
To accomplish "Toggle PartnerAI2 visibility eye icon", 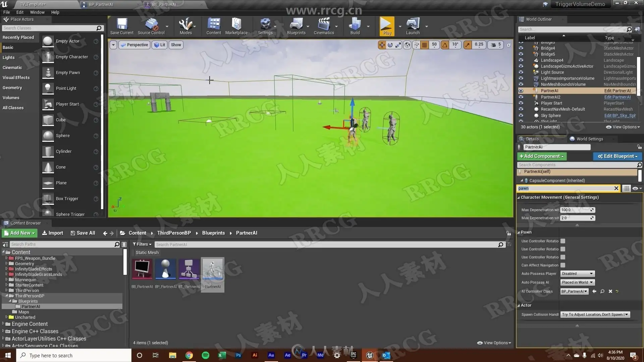I will [x=521, y=97].
